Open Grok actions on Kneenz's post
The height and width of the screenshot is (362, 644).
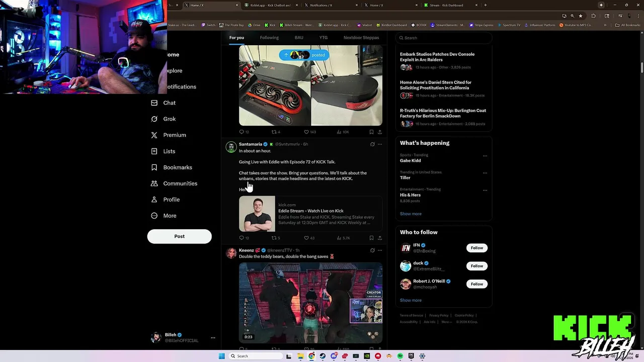(372, 250)
